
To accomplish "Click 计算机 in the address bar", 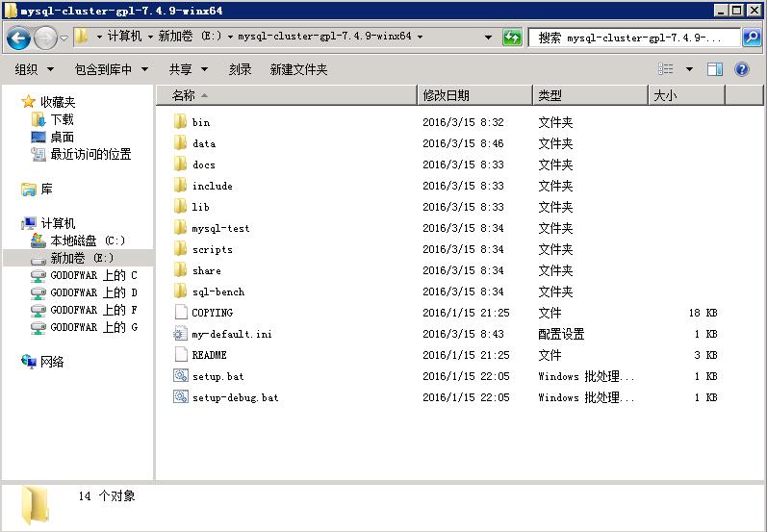I will [124, 37].
